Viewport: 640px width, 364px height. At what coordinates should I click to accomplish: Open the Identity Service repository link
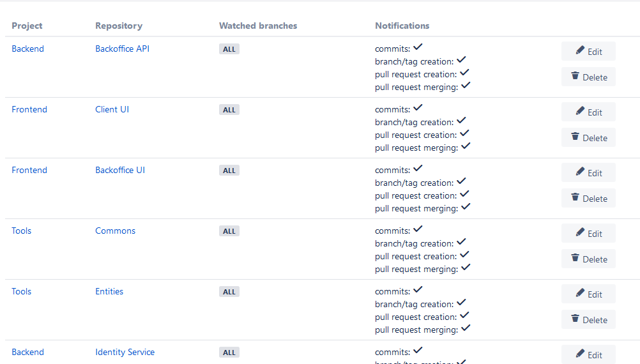point(125,352)
